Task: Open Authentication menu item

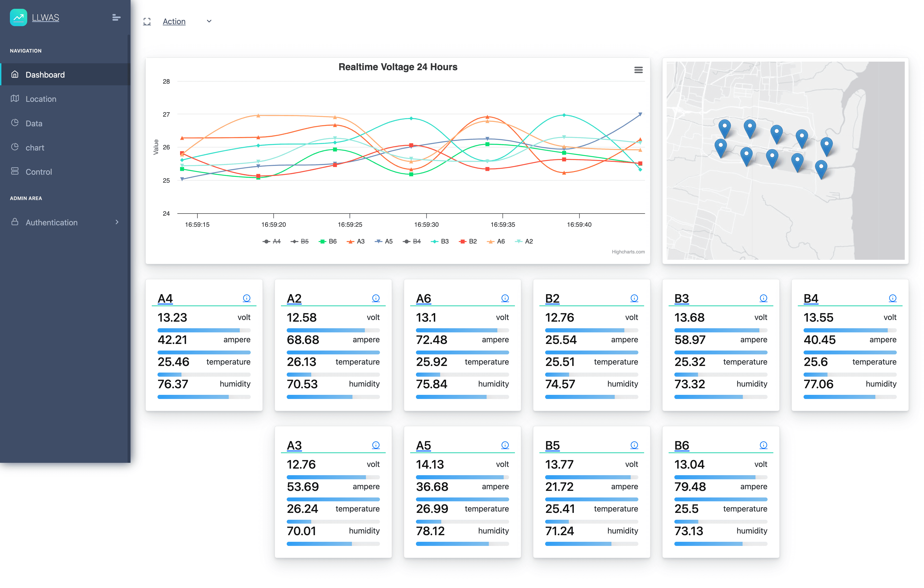Action: [65, 222]
